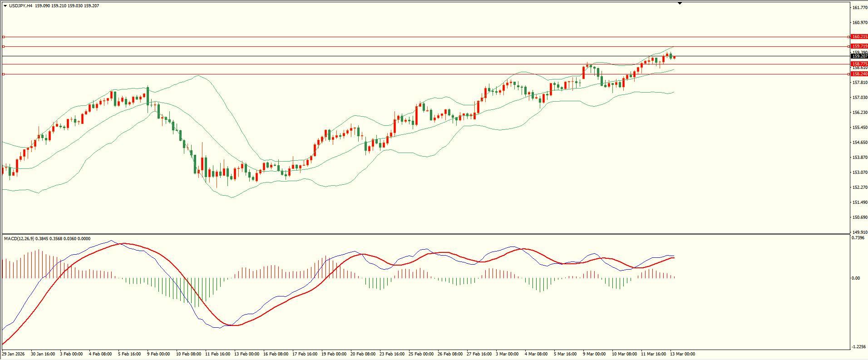Image resolution: width=868 pixels, height=360 pixels.
Task: Click the 158.240 red price tag
Action: point(859,74)
